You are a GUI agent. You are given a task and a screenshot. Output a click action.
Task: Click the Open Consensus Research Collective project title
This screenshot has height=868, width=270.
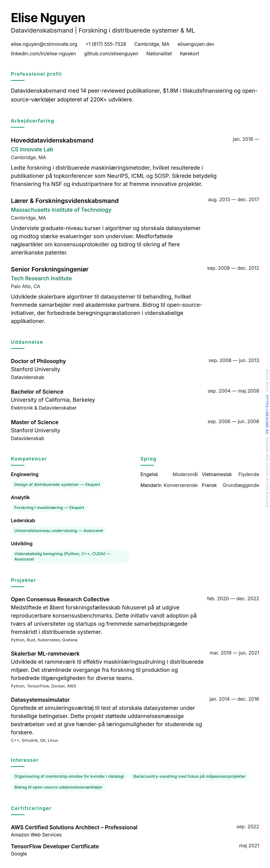click(x=60, y=599)
